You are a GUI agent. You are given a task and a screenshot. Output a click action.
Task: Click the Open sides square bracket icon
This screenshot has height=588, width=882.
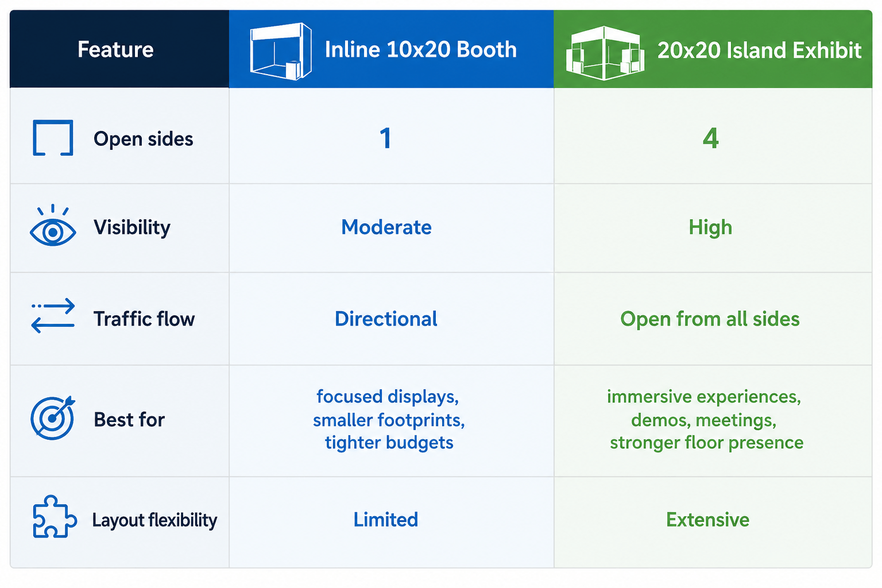point(53,138)
